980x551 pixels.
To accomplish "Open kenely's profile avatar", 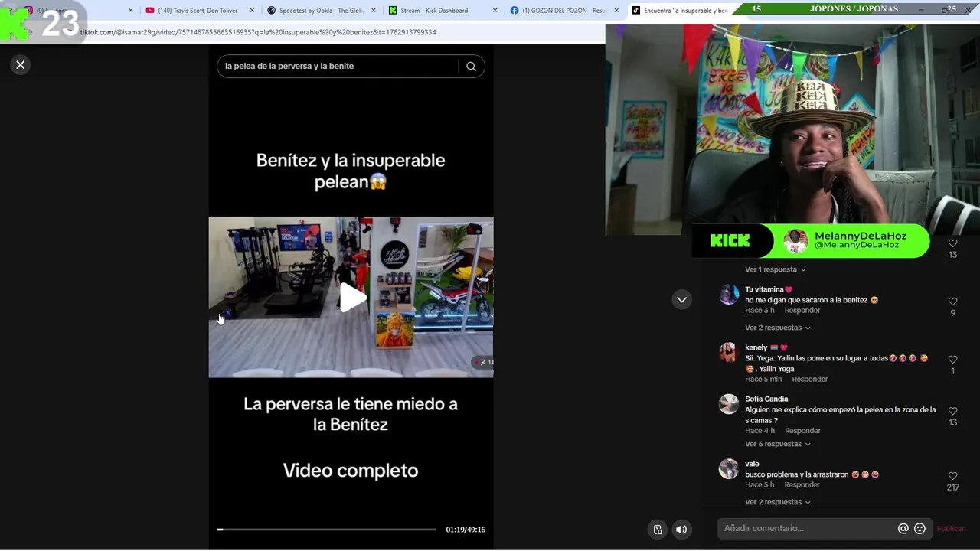I will pyautogui.click(x=729, y=353).
